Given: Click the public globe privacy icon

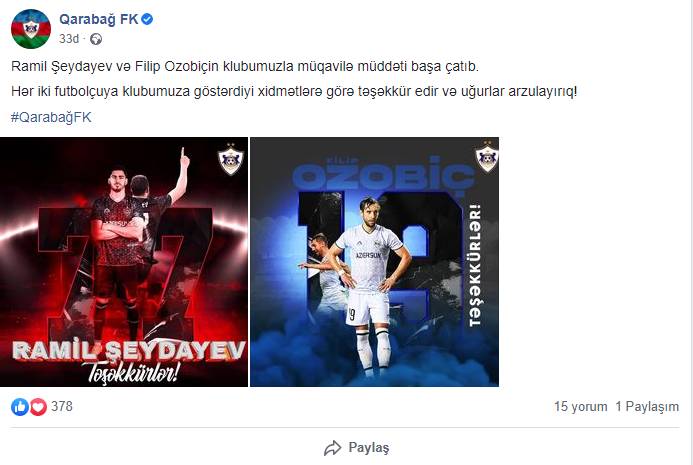Looking at the screenshot, I should [x=96, y=39].
